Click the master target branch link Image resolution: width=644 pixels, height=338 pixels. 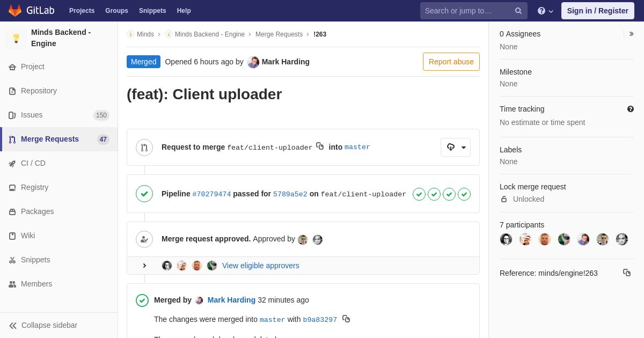pos(357,147)
